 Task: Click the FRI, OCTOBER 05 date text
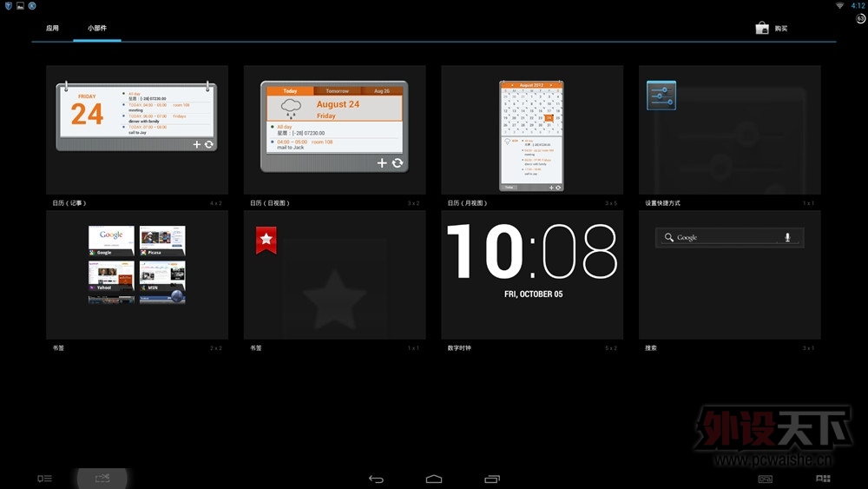pos(533,294)
